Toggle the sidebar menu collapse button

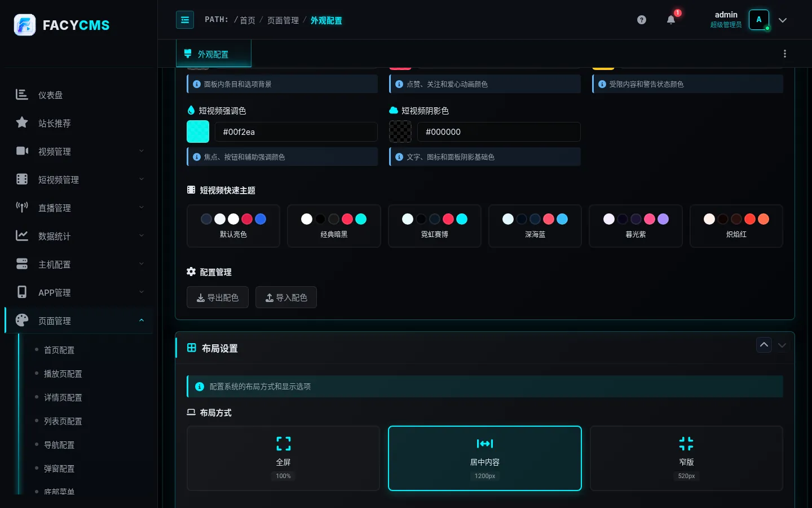(x=185, y=20)
